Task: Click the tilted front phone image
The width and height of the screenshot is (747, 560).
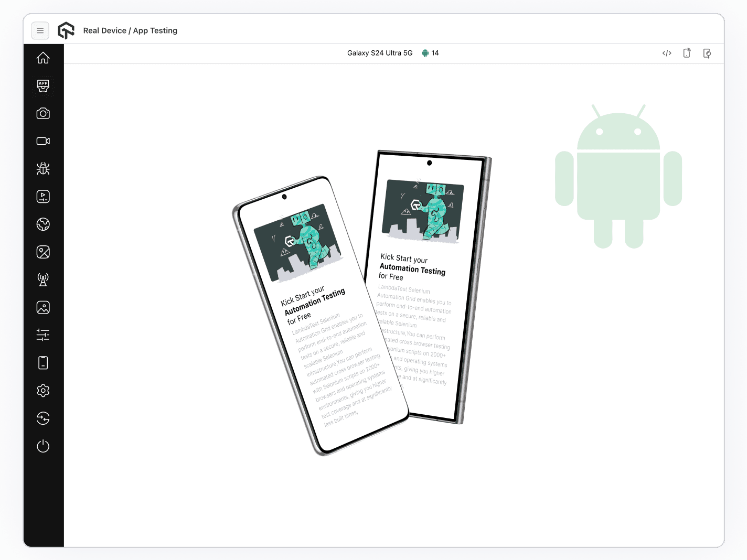Action: [x=321, y=315]
